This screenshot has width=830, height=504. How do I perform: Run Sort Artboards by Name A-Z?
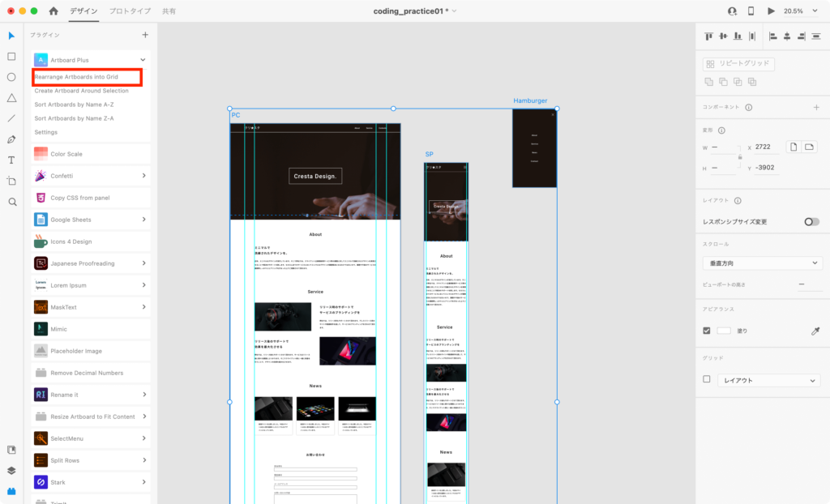pyautogui.click(x=74, y=105)
